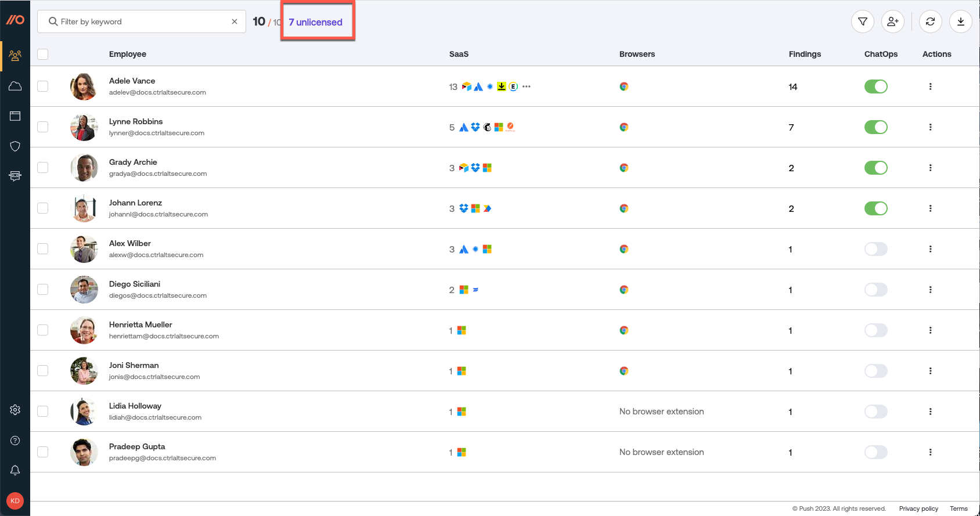980x516 pixels.
Task: Click Atlassian icon in Alex Wilber's SaaS
Action: (x=464, y=249)
